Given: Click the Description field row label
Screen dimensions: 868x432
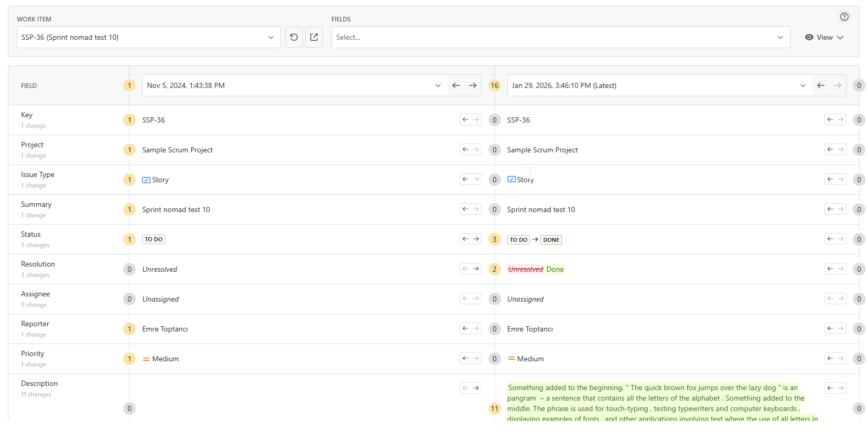Looking at the screenshot, I should pyautogui.click(x=39, y=383).
